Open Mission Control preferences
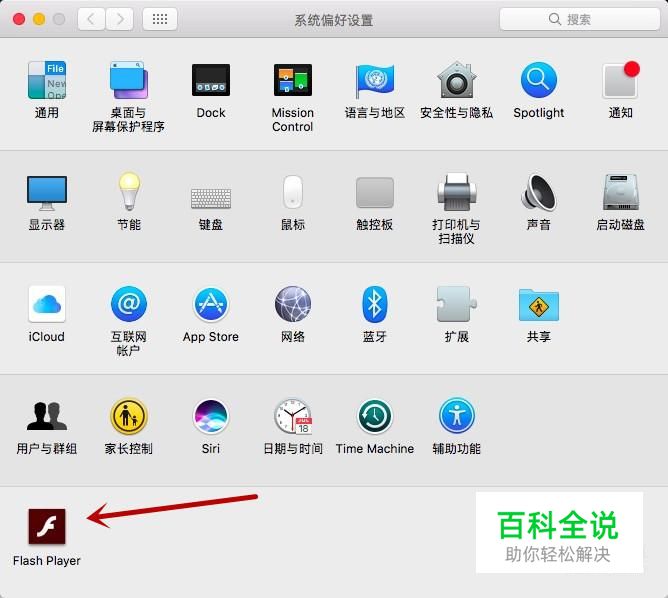This screenshot has width=668, height=598. click(x=293, y=80)
